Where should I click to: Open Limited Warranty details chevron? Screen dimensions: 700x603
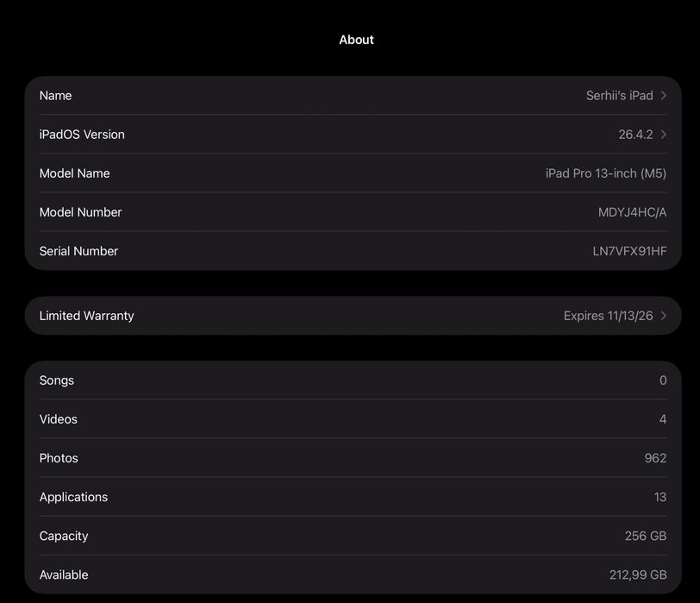[664, 316]
